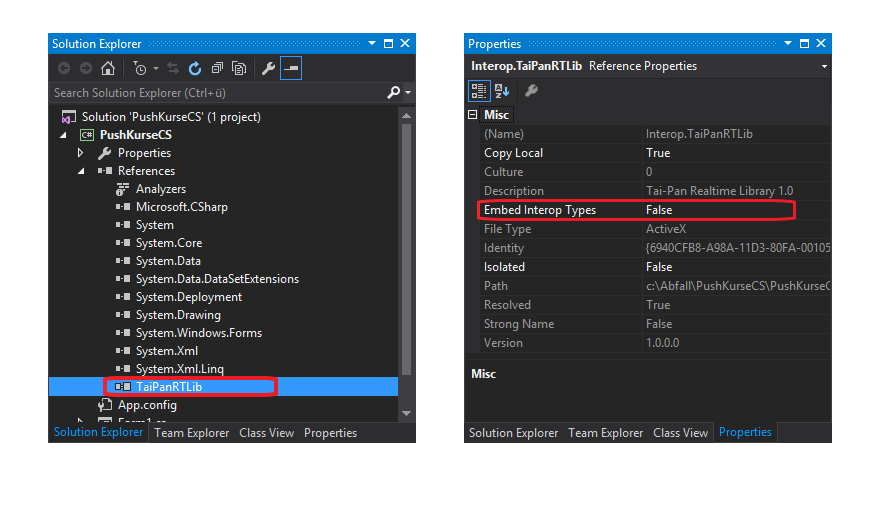
Task: Click the Solution Explorer vertical scrollbar thumb
Action: [x=406, y=249]
